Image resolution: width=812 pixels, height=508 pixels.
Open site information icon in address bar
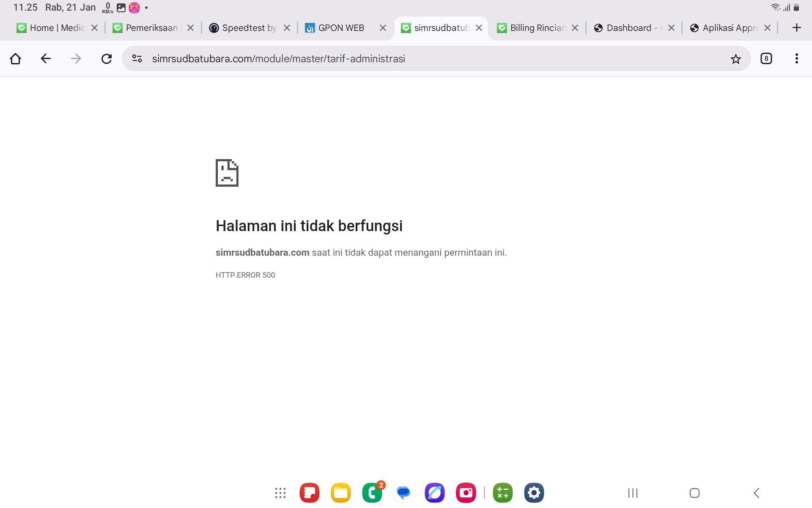137,58
